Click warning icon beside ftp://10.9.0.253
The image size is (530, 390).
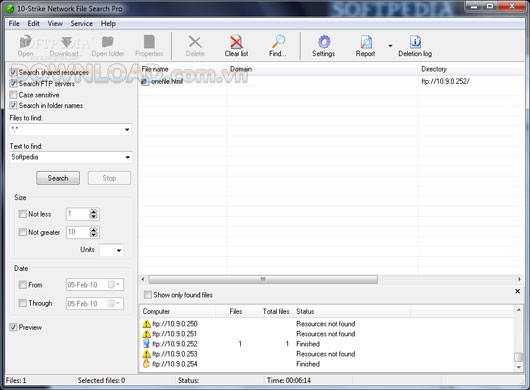tap(146, 354)
